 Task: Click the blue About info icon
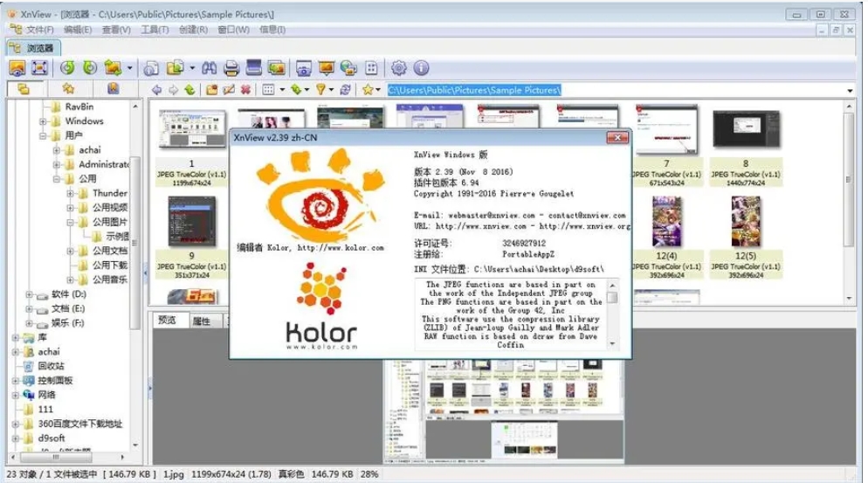pos(421,68)
